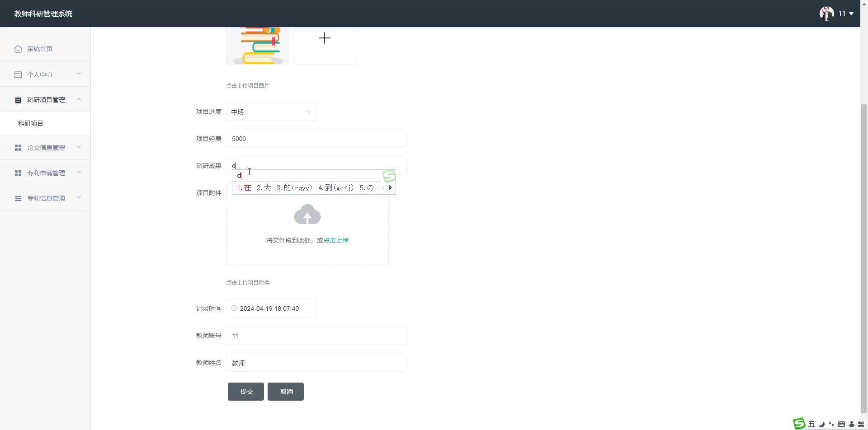Click the 个人中心 card icon in sidebar
This screenshot has height=430, width=868.
pos(18,75)
